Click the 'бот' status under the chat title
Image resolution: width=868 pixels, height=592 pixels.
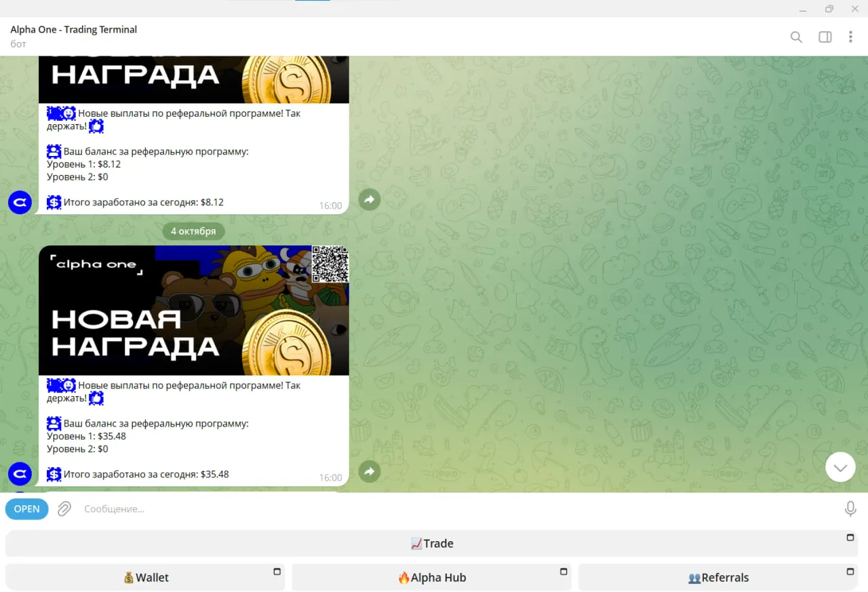[x=18, y=44]
